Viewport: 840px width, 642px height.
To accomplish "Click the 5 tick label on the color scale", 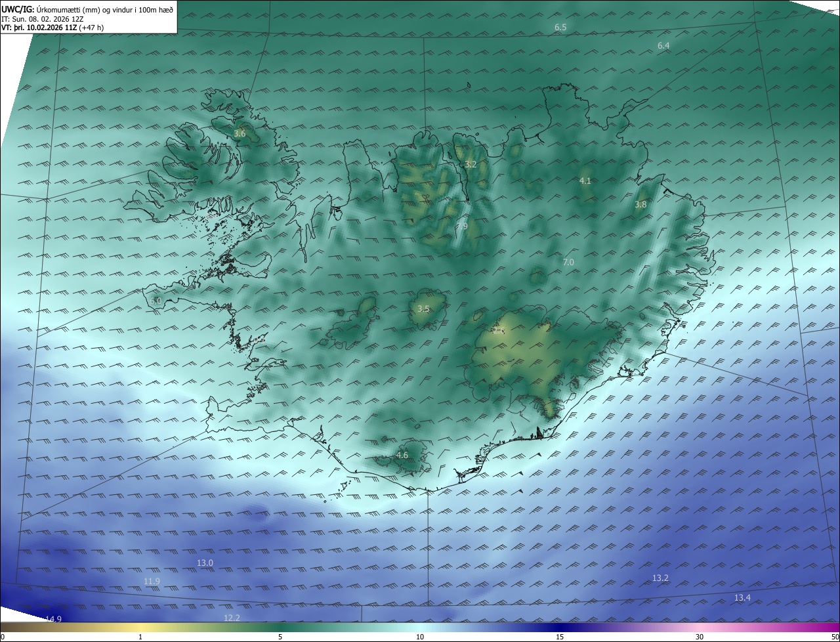I will click(x=280, y=637).
